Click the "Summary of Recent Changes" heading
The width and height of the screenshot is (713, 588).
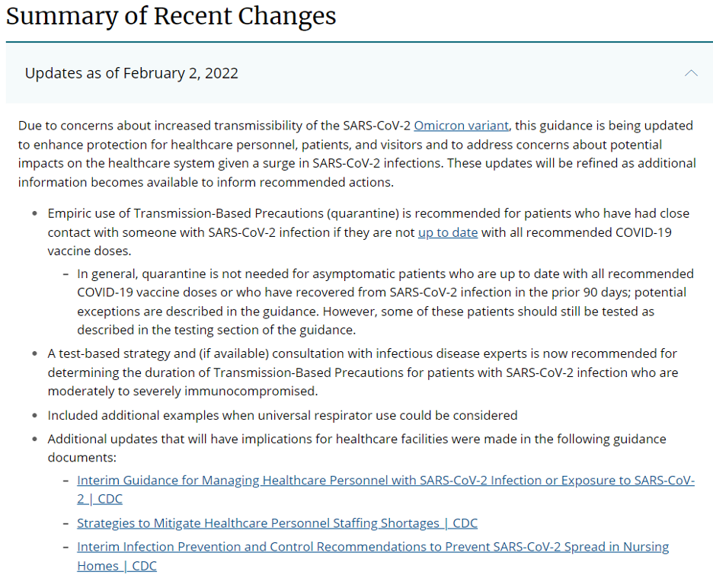(171, 16)
